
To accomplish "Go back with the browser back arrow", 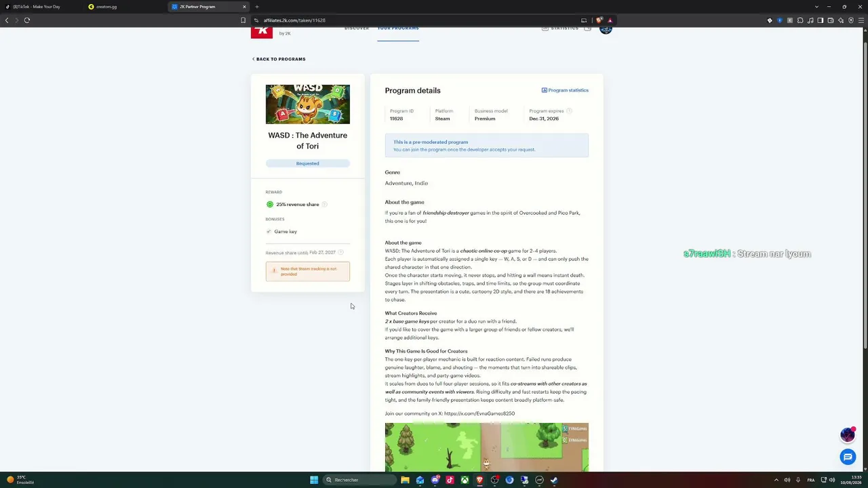I will [7, 20].
